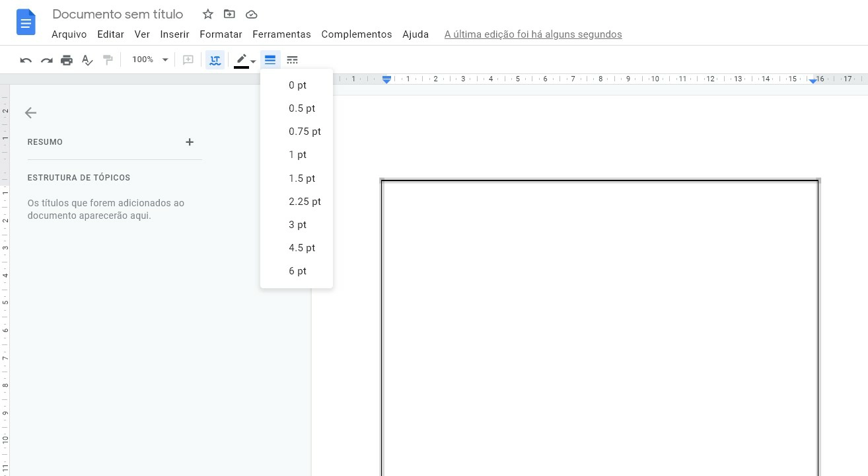The width and height of the screenshot is (868, 476).
Task: Choose 0.75 pt border weight
Action: (x=297, y=132)
